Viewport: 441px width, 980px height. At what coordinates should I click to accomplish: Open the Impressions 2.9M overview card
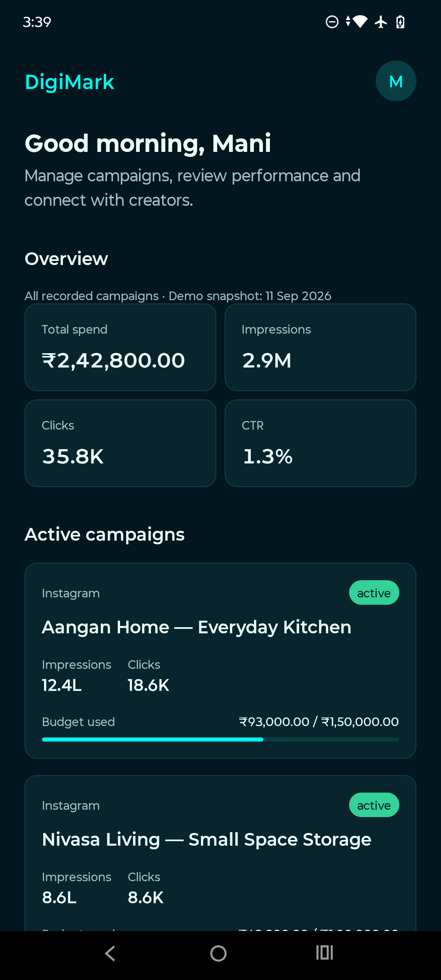[321, 347]
